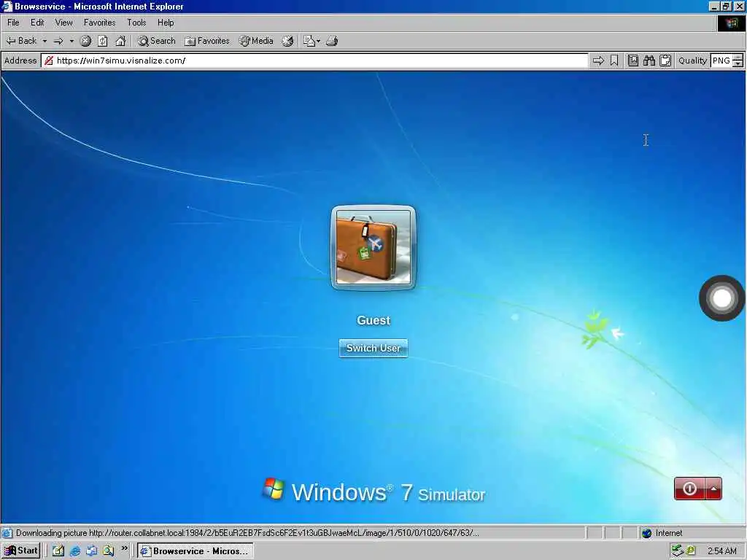Viewport: 747px width, 560px height.
Task: Decrease Quality with the down spinner arrow
Action: tap(738, 64)
